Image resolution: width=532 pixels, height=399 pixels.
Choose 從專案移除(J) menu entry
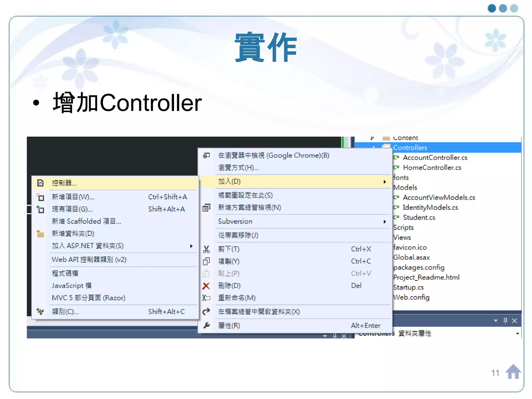coord(295,235)
